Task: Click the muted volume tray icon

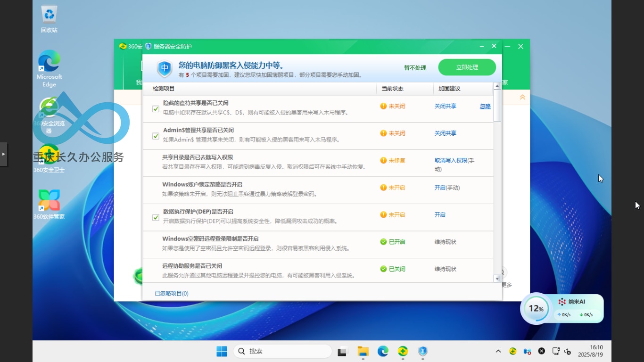Action: 568,351
